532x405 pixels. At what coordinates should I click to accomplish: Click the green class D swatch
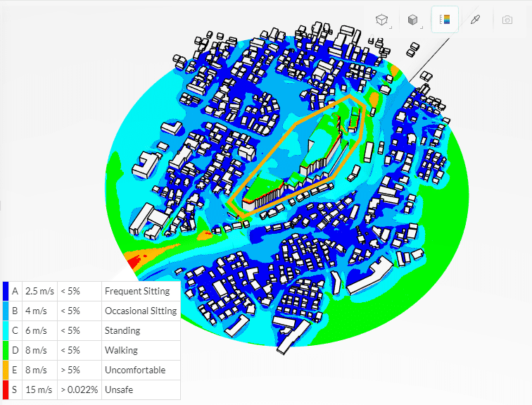(6, 350)
